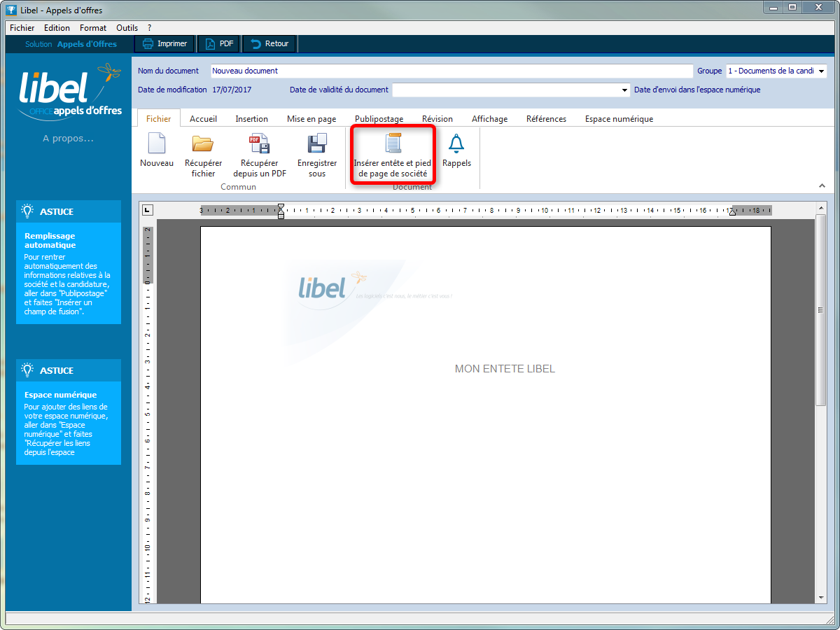The image size is (840, 630).
Task: Switch to Mise en page tab
Action: pyautogui.click(x=311, y=119)
